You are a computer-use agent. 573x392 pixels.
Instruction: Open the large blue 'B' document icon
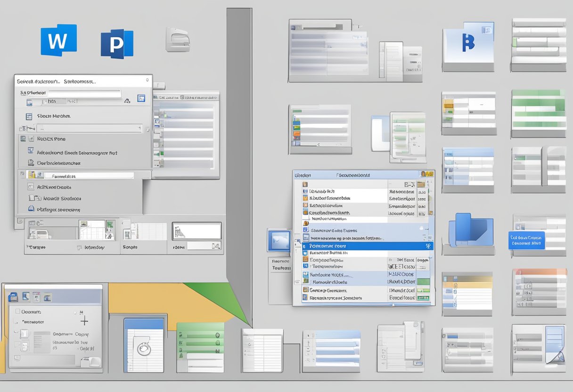coord(468,43)
